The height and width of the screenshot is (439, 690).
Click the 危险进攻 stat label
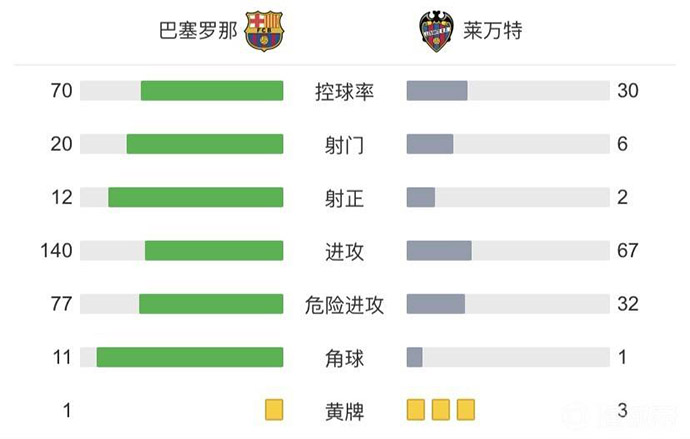click(x=344, y=304)
